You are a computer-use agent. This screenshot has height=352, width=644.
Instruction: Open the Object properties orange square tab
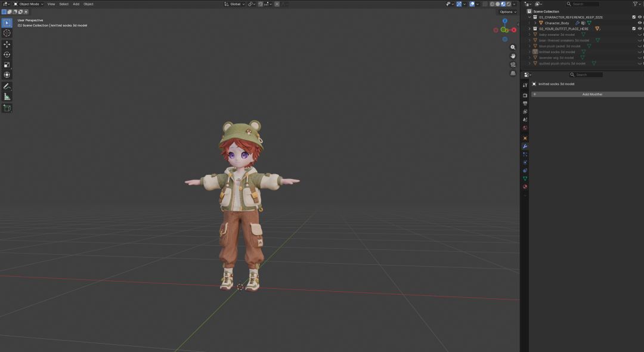point(525,138)
